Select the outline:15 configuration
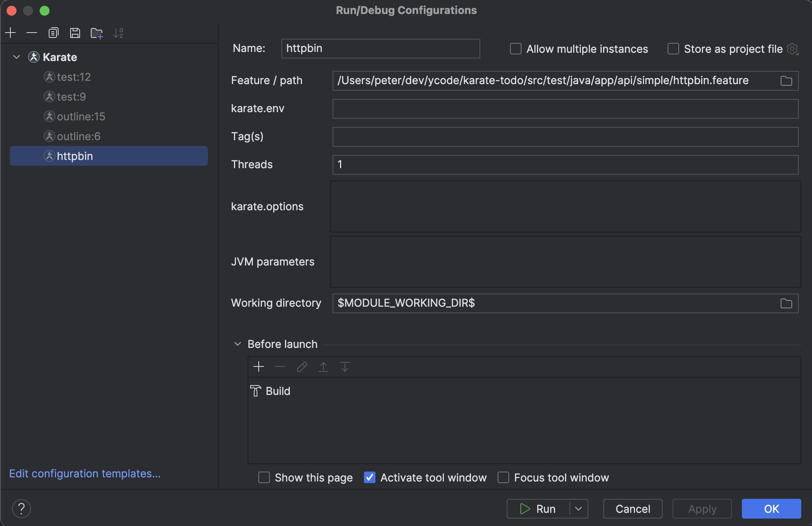This screenshot has width=812, height=526. coord(81,117)
